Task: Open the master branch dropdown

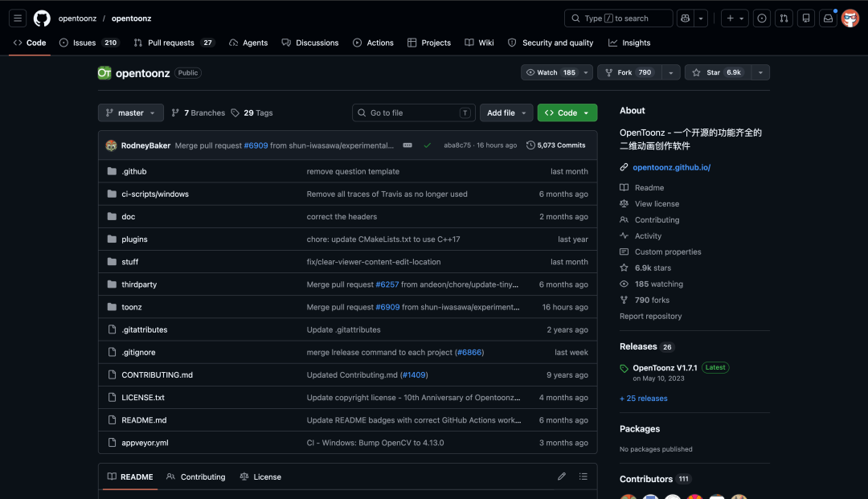Action: (131, 112)
